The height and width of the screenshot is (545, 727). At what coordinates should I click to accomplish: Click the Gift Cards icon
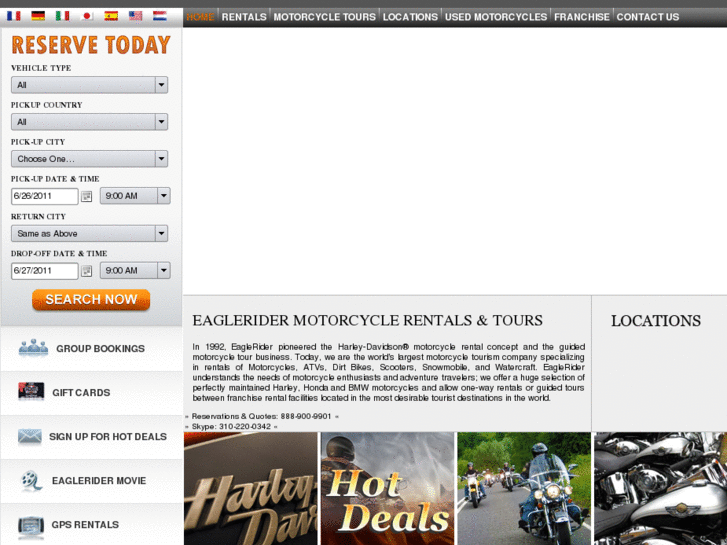click(31, 391)
